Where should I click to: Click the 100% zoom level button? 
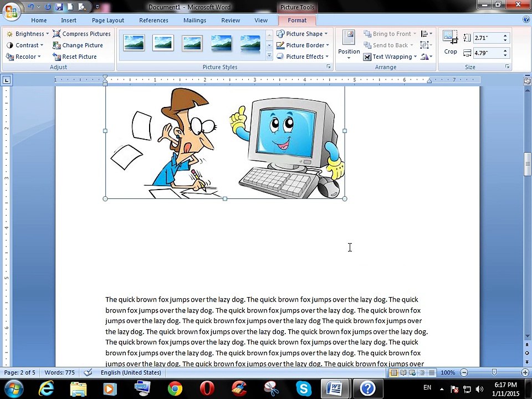tap(448, 372)
